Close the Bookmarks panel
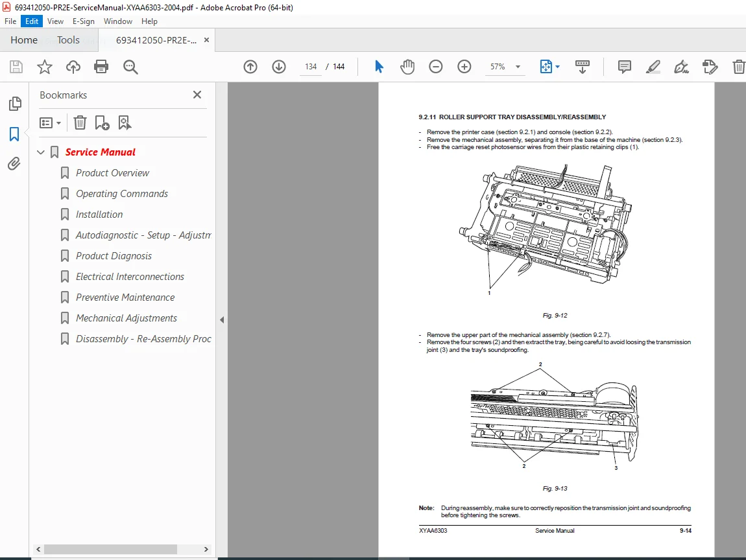This screenshot has height=560, width=746. 197,95
